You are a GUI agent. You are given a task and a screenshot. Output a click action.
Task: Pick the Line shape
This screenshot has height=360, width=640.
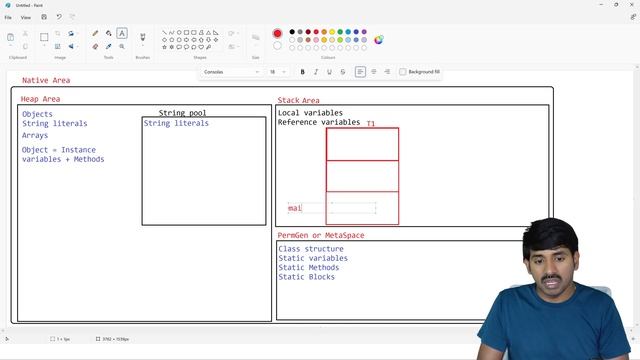tap(164, 33)
